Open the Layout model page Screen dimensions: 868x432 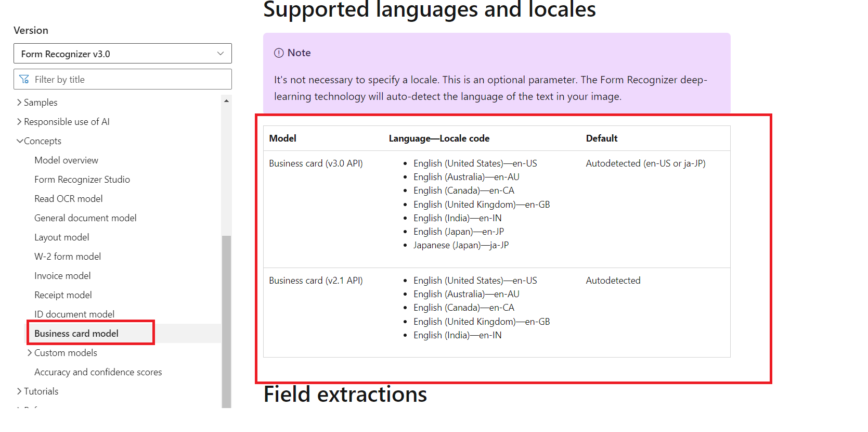pos(61,237)
